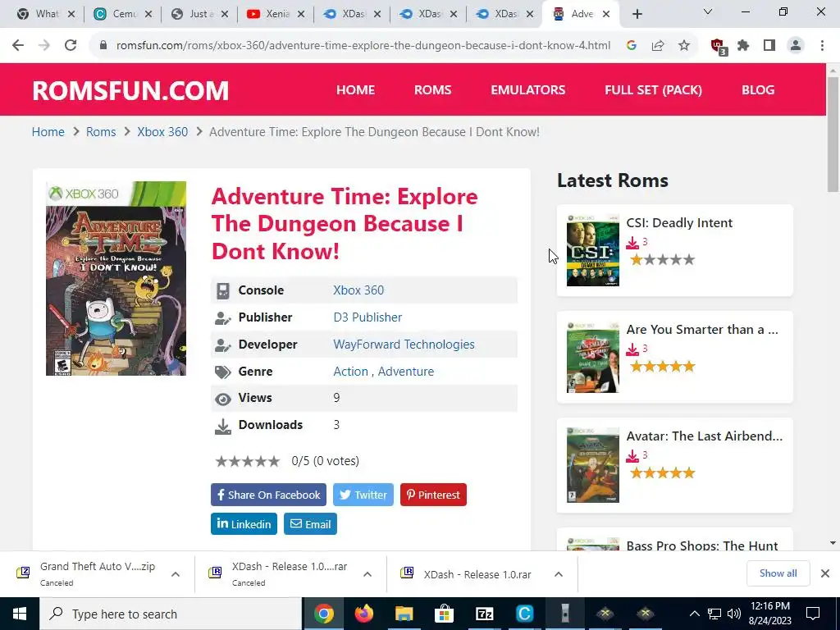Switch to the 'Just a' tab
840x630 pixels.
coord(199,14)
